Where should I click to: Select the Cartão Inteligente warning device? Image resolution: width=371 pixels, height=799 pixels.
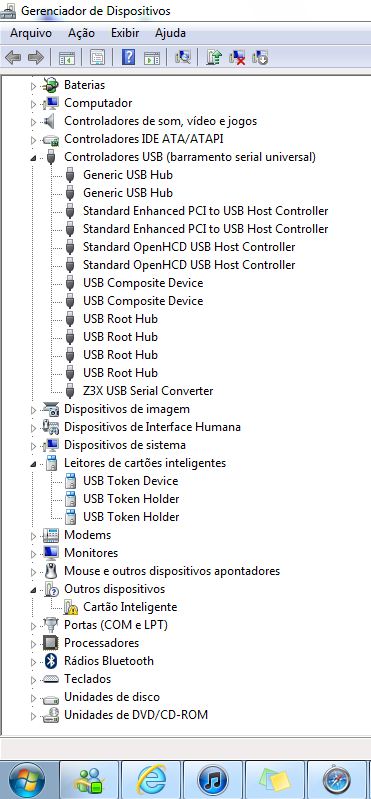pyautogui.click(x=130, y=607)
